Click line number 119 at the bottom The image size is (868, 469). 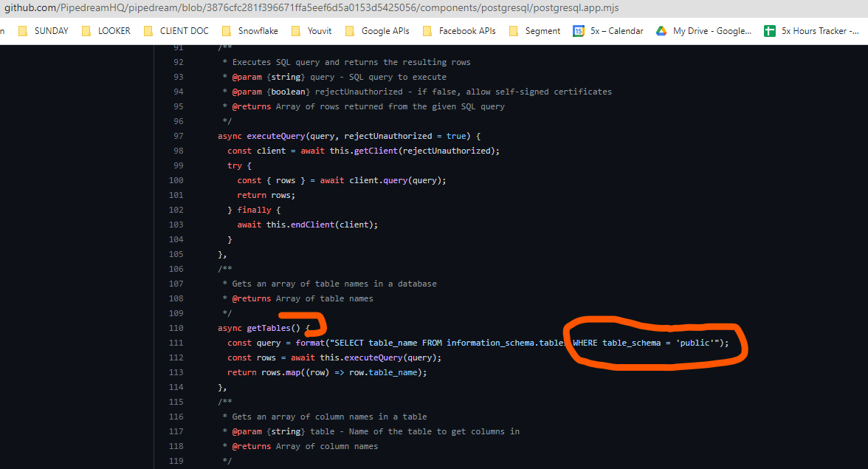pyautogui.click(x=176, y=461)
